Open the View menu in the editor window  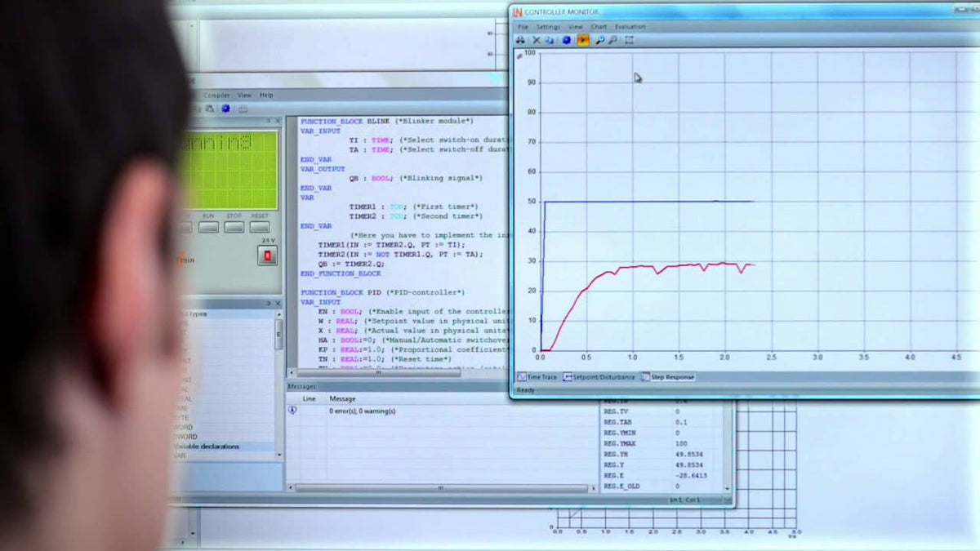click(244, 95)
